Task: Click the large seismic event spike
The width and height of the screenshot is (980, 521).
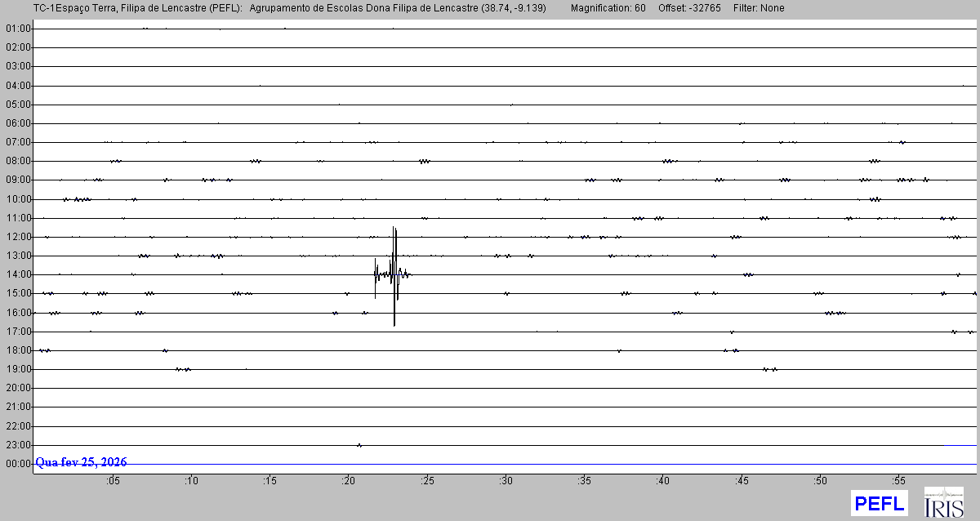Action: tap(394, 274)
